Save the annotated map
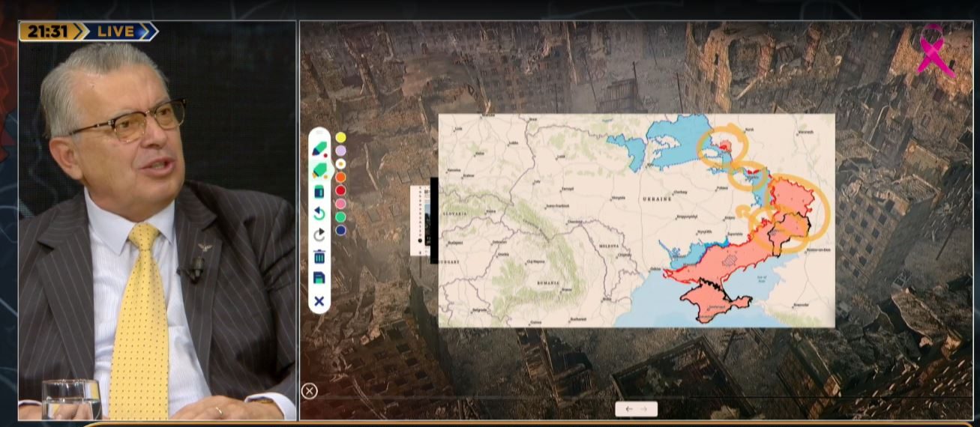This screenshot has width=980, height=427. 319,279
